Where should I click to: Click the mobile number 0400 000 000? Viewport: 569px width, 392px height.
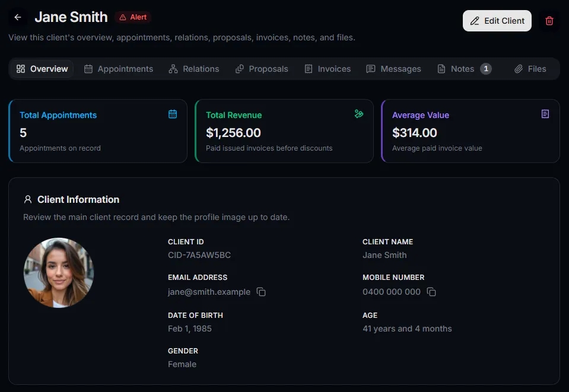(392, 292)
